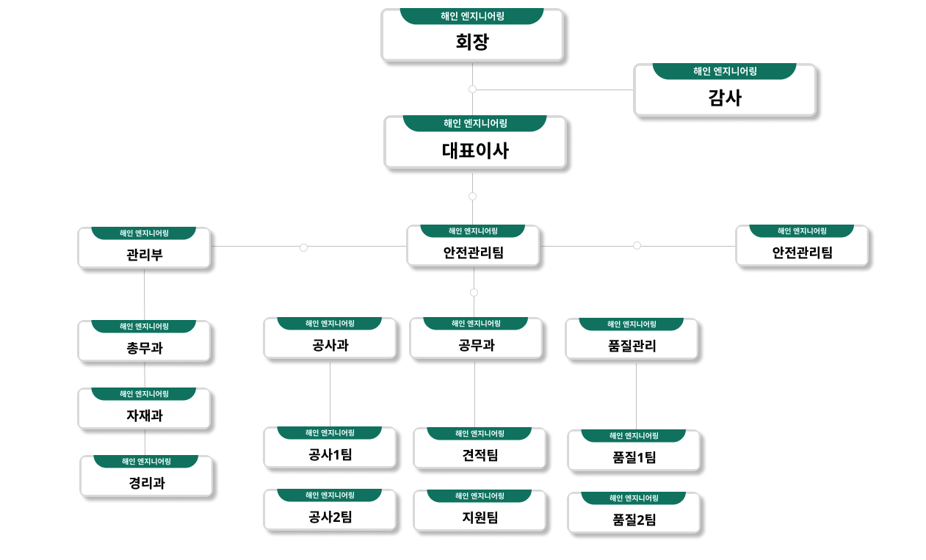Select the 회장 box at top

(472, 34)
